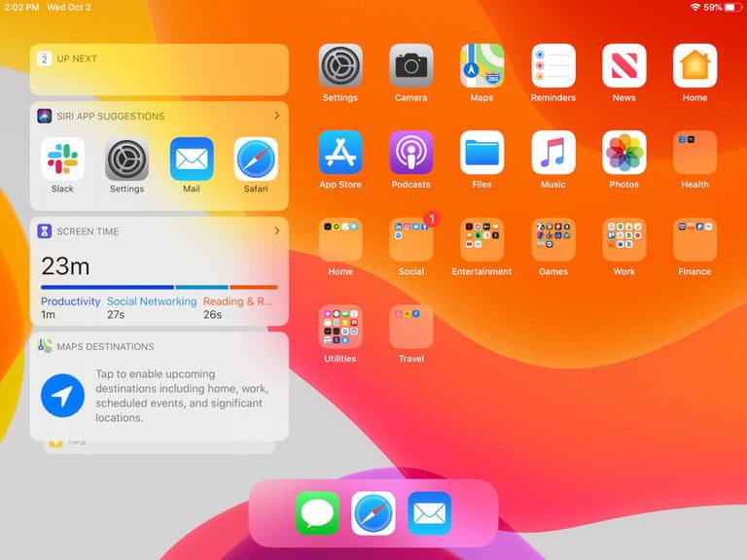Open Messages from the dock
Screen dimensions: 747x560
(317, 513)
